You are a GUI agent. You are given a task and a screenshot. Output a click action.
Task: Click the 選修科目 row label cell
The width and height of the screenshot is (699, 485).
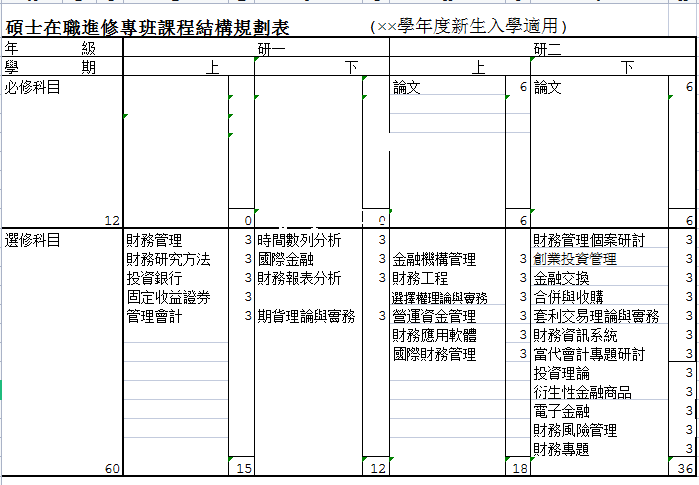(33, 240)
